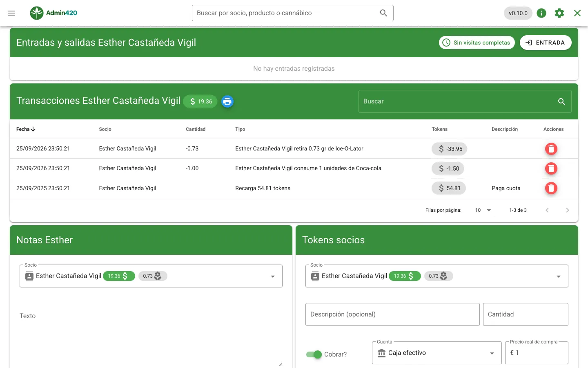Click the Admin420 leaf logo
588x368 pixels.
click(x=37, y=13)
